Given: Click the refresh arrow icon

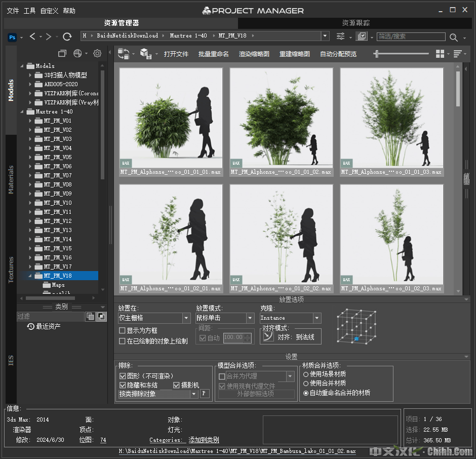Looking at the screenshot, I should 67,36.
